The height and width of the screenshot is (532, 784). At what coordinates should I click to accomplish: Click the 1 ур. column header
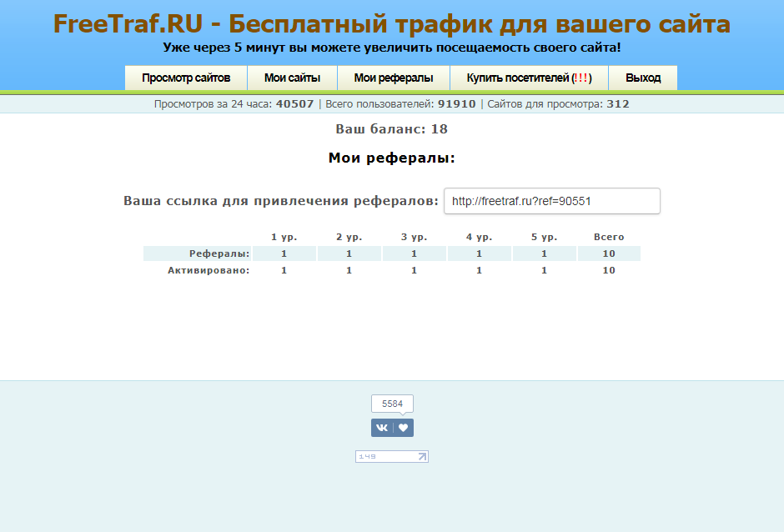(284, 237)
